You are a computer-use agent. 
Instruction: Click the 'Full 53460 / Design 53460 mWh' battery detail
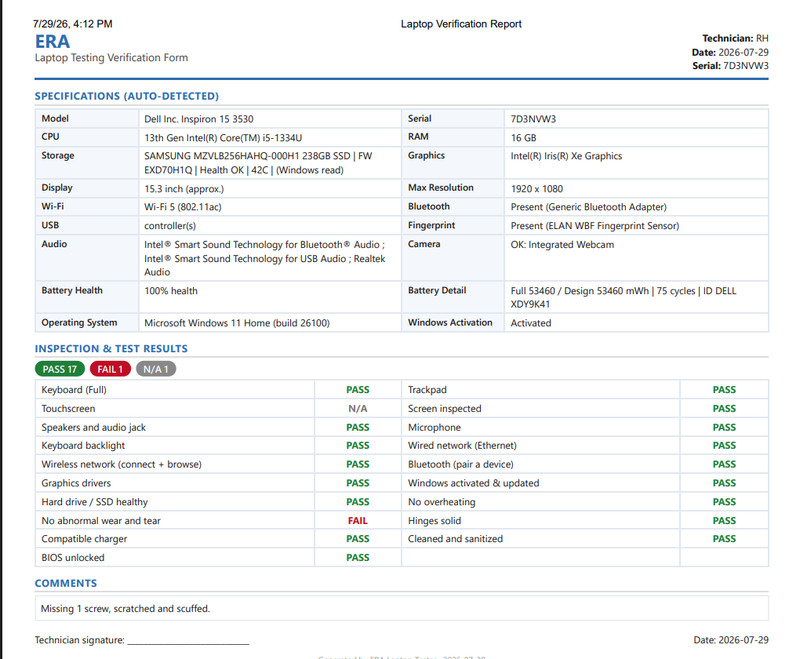623,297
